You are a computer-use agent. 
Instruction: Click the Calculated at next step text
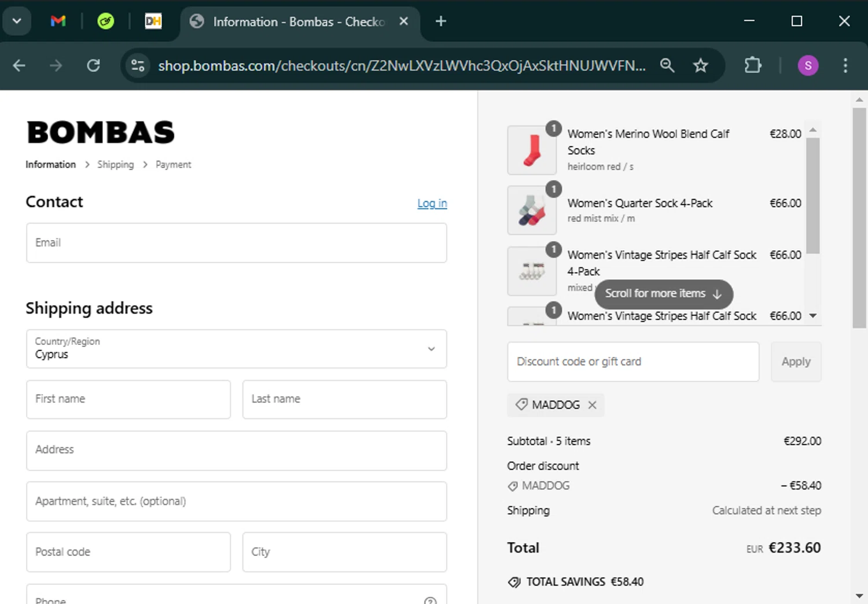tap(766, 510)
